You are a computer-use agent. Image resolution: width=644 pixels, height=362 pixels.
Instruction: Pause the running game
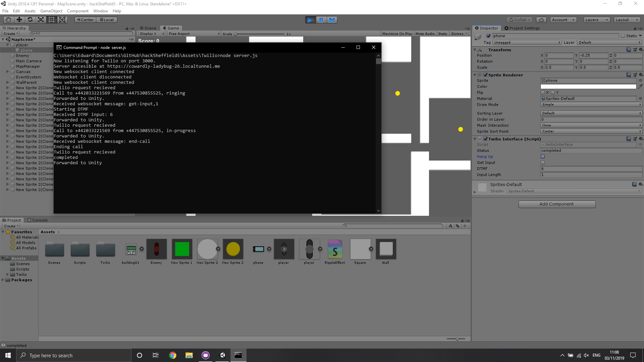coord(321,20)
